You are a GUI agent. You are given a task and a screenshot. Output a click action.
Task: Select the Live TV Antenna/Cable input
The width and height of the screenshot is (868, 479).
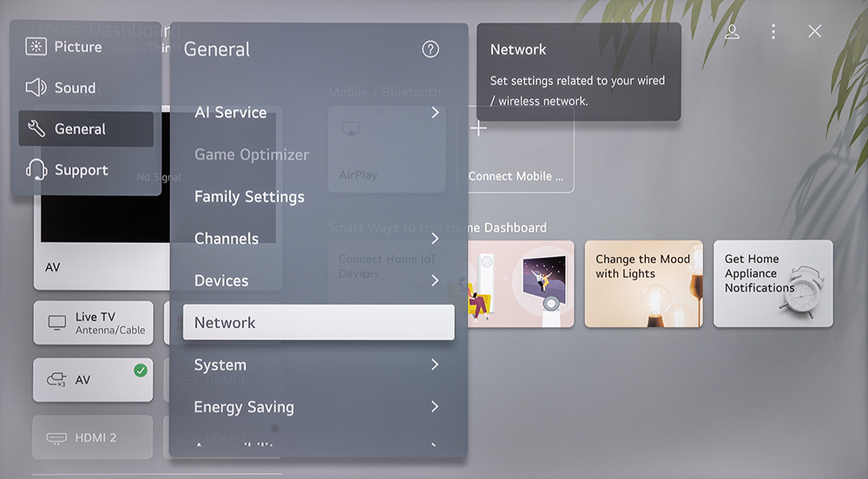(x=93, y=323)
